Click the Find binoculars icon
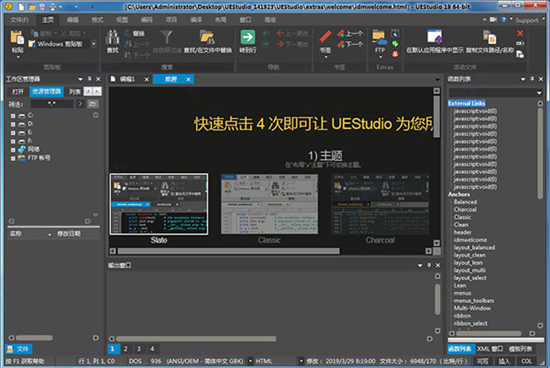The width and height of the screenshot is (550, 368). pyautogui.click(x=113, y=38)
